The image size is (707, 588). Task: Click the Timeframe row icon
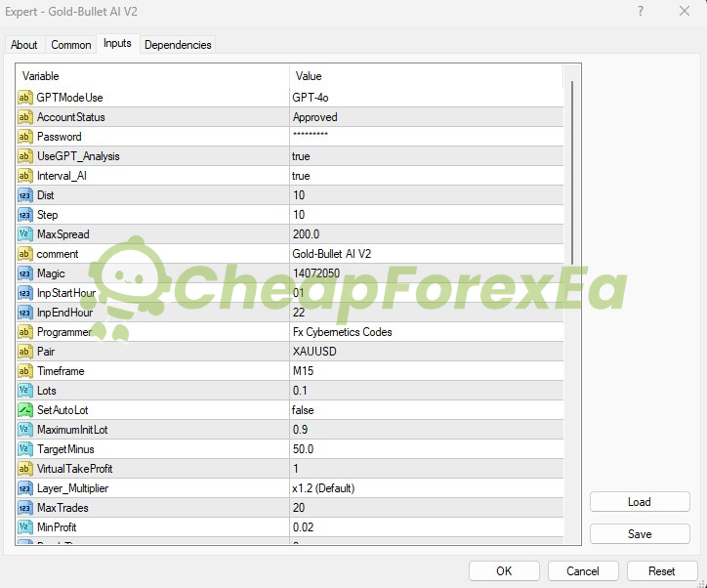(24, 371)
